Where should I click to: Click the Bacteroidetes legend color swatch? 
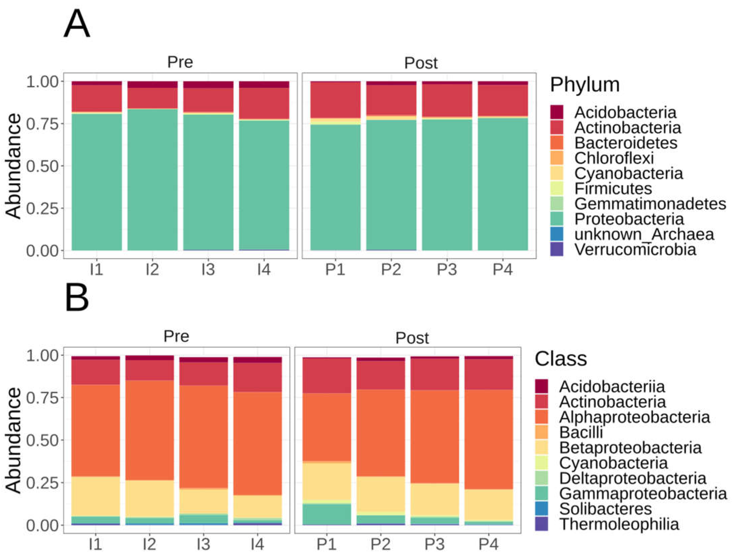[556, 142]
